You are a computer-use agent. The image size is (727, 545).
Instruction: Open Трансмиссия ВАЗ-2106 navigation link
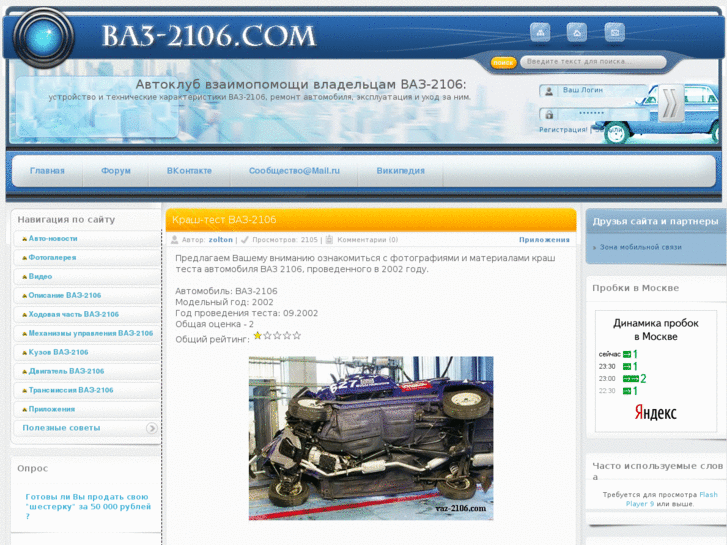pyautogui.click(x=71, y=391)
